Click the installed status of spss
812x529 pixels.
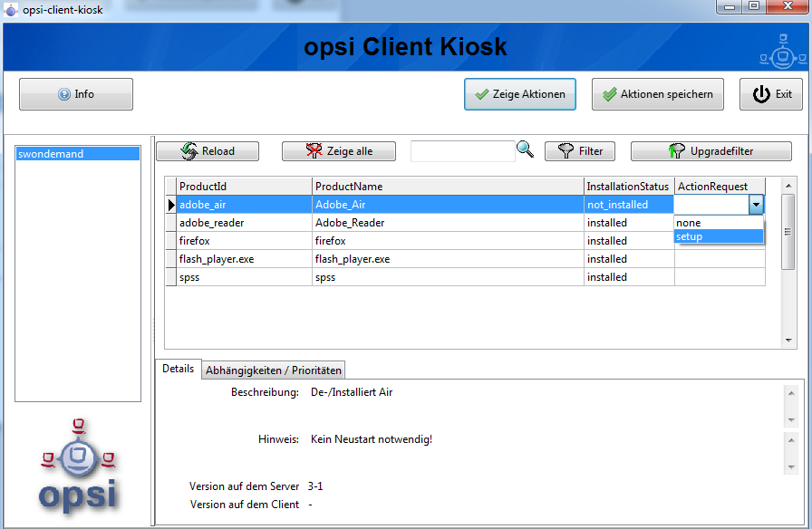tap(629, 277)
